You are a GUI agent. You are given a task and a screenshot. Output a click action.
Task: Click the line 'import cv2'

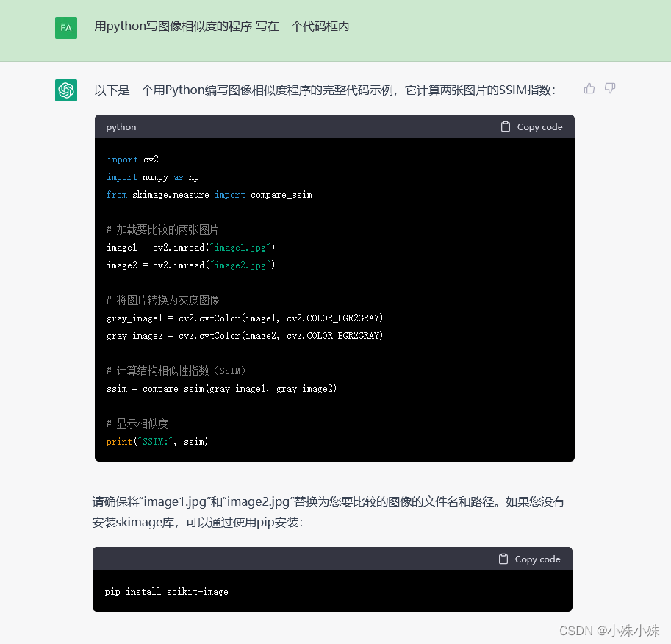(133, 160)
